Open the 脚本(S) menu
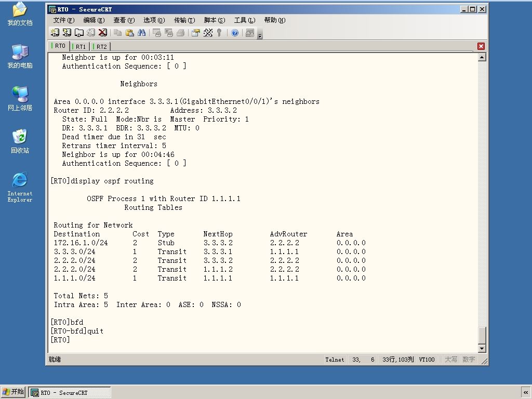This screenshot has height=399, width=532. tap(215, 20)
